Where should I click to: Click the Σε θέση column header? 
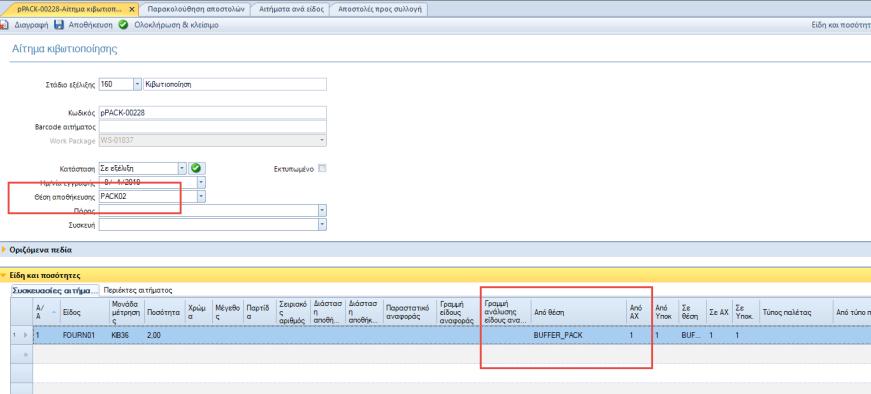(692, 312)
